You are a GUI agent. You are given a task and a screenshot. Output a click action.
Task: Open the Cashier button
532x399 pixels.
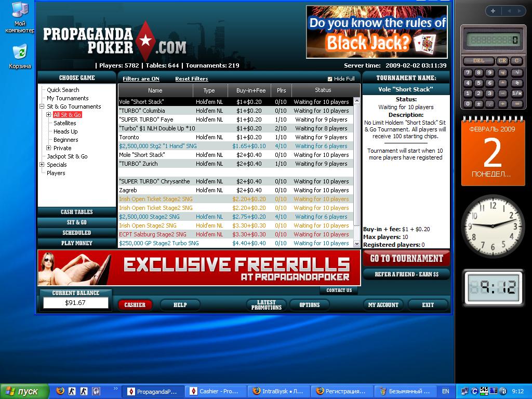click(135, 305)
